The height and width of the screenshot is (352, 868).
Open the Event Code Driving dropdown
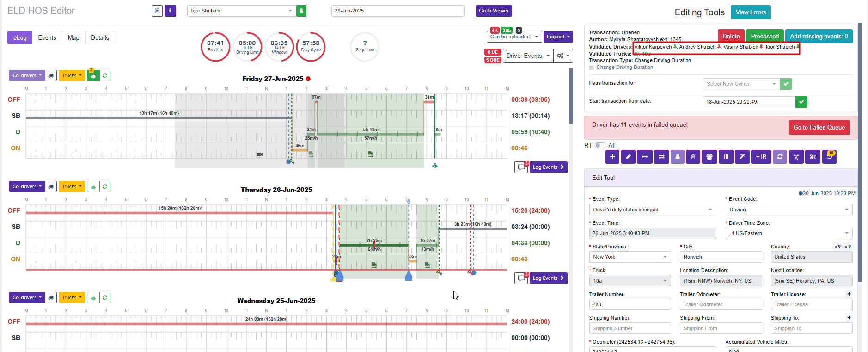pos(789,210)
